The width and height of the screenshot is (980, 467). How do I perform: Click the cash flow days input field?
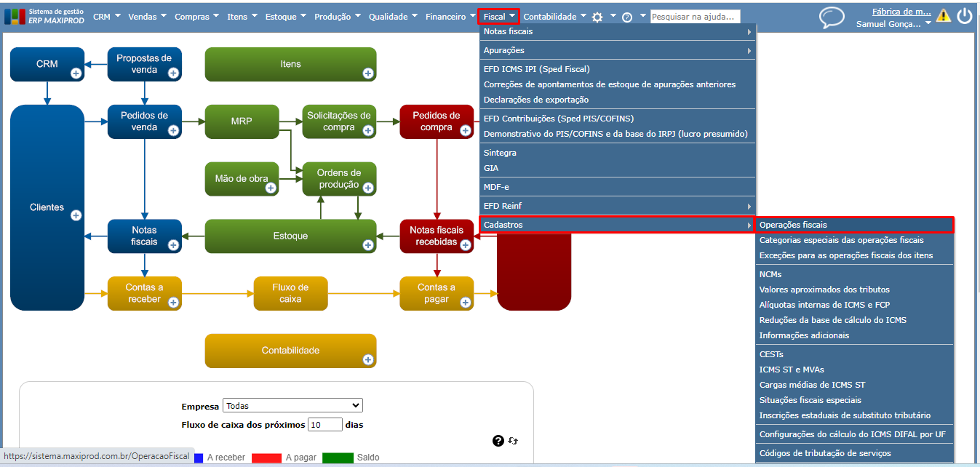pos(325,424)
